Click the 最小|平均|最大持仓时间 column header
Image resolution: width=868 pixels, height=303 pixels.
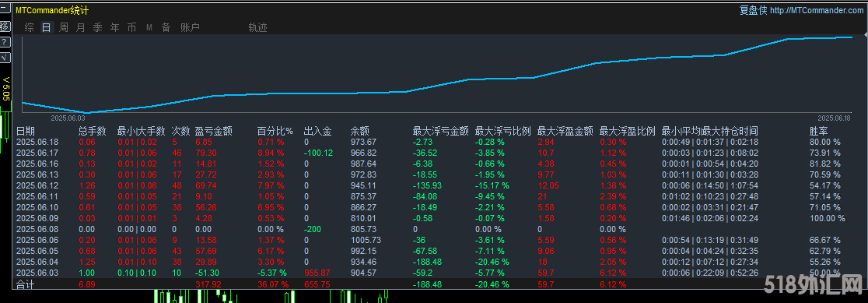[709, 132]
